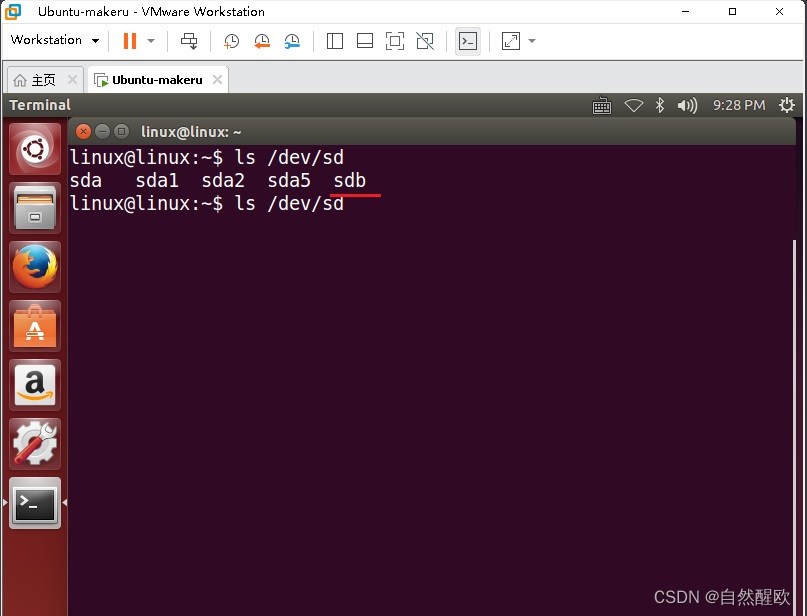Open the Workstation menu
Image resolution: width=807 pixels, height=616 pixels.
(x=55, y=40)
